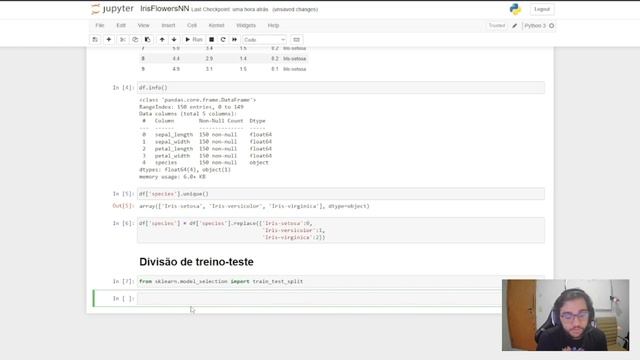Click the In [4] prompt label
Screen dimensions: 640x360
[x=123, y=88]
